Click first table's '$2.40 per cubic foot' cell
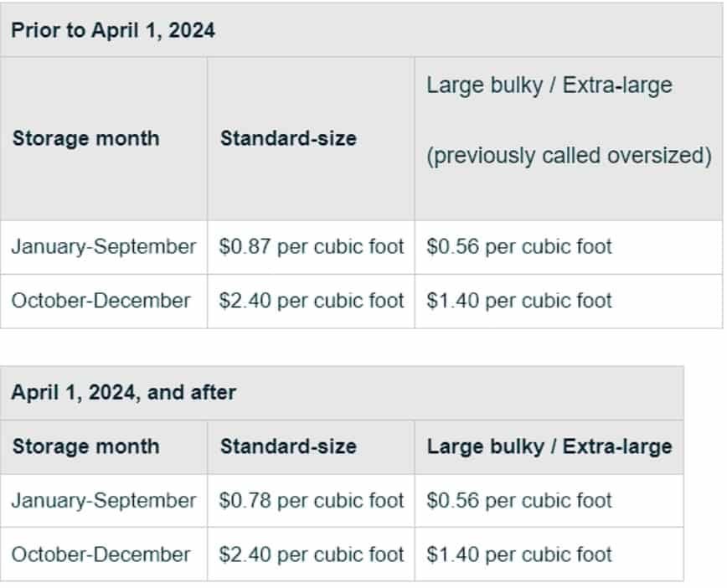This screenshot has height=588, width=727. pyautogui.click(x=311, y=301)
